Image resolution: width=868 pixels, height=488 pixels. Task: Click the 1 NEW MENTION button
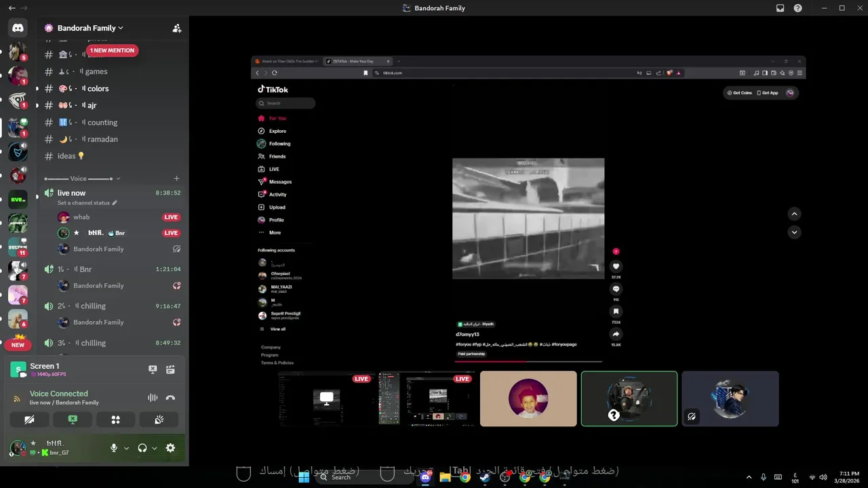click(113, 50)
